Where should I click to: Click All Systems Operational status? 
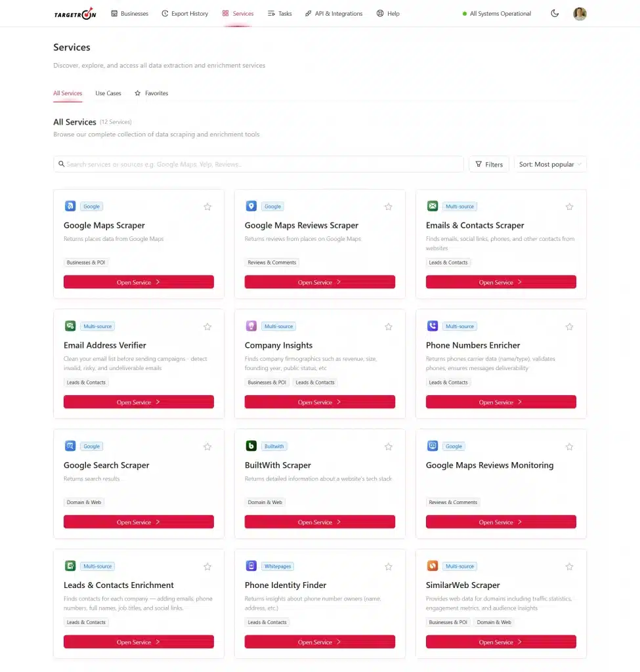[x=497, y=14]
